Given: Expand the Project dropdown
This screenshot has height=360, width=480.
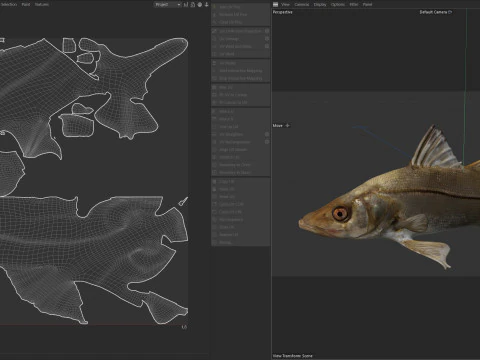Looking at the screenshot, I should pyautogui.click(x=168, y=4).
